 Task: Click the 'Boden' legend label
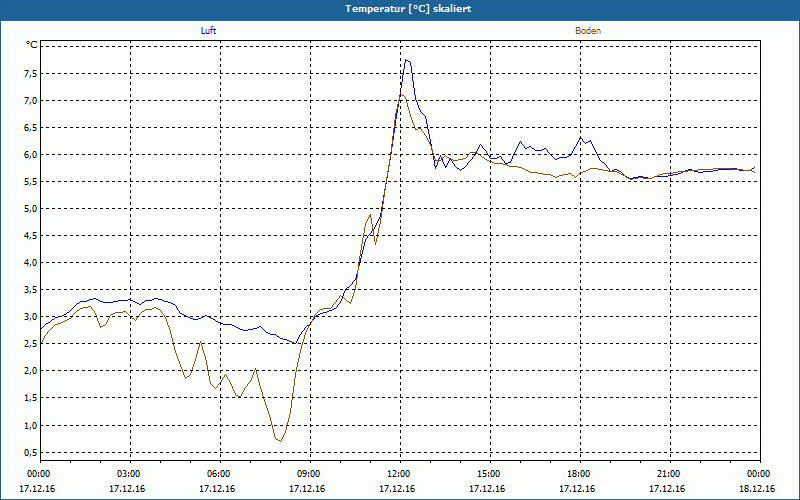pos(588,31)
